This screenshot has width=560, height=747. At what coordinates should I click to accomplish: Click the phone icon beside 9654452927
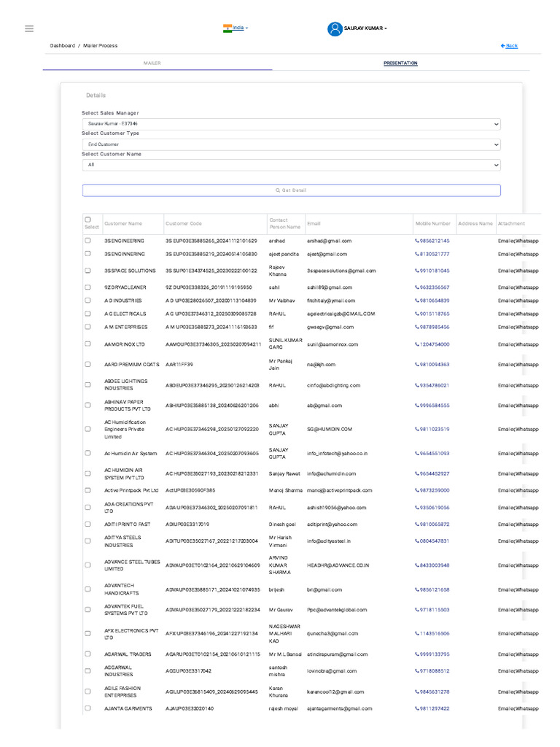(417, 473)
